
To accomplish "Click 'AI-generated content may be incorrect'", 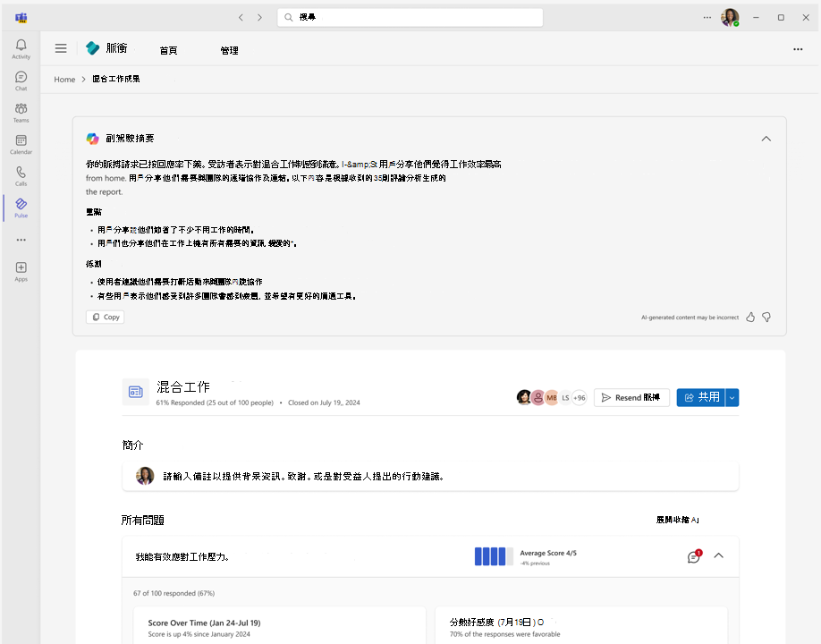I will pos(690,318).
